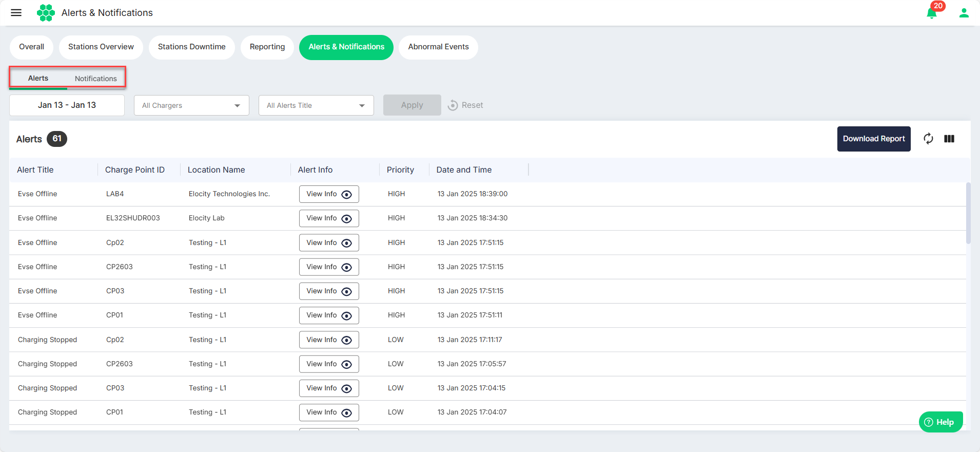Open the Stations Downtime tab
The width and height of the screenshot is (980, 452).
(x=191, y=47)
